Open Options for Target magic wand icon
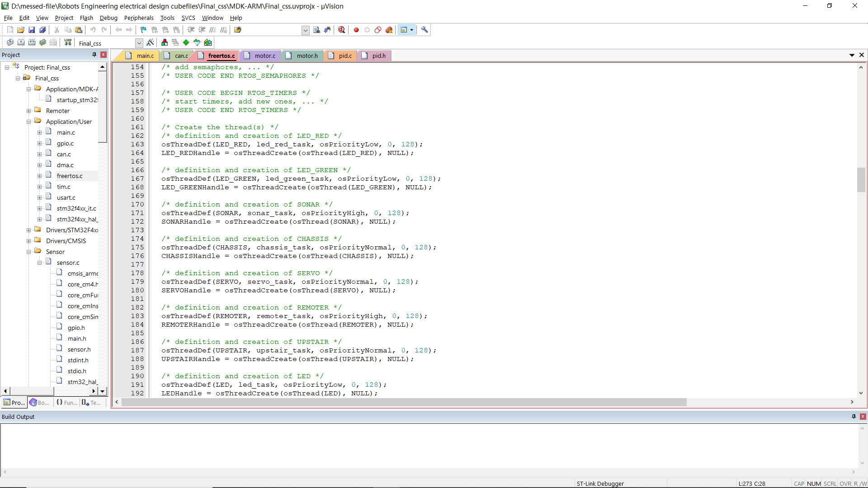The height and width of the screenshot is (488, 868). pos(151,42)
